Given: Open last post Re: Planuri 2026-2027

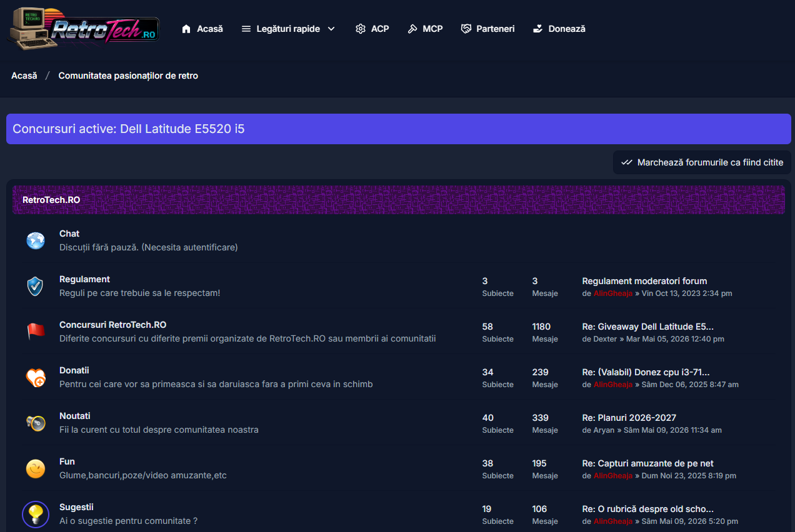Looking at the screenshot, I should pyautogui.click(x=629, y=418).
